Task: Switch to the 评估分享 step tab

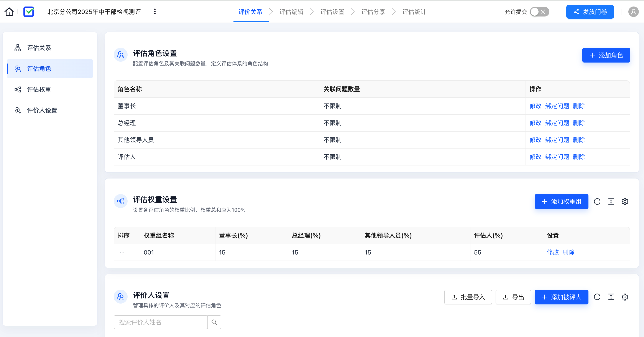Action: tap(373, 12)
